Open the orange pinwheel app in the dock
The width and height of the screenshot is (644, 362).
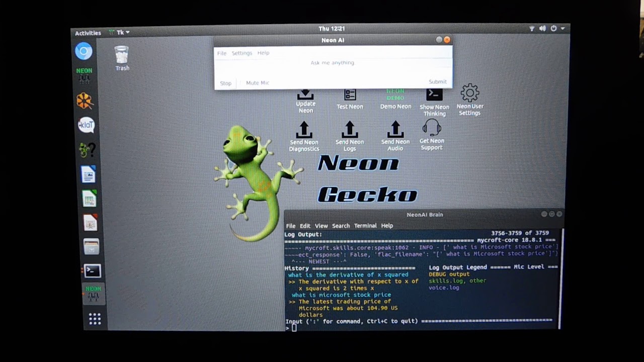85,101
